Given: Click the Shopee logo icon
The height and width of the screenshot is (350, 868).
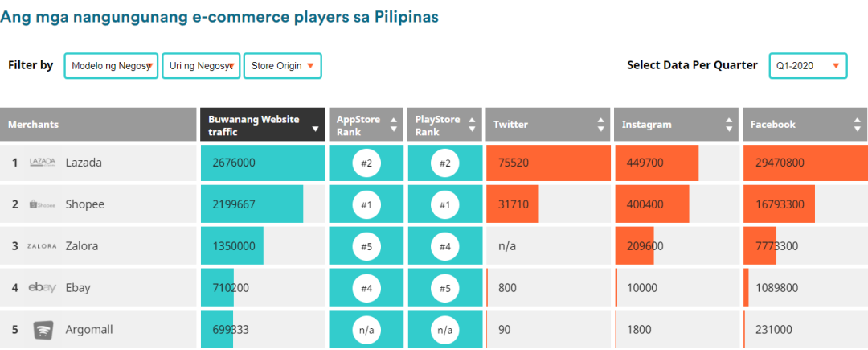Looking at the screenshot, I should click(43, 204).
